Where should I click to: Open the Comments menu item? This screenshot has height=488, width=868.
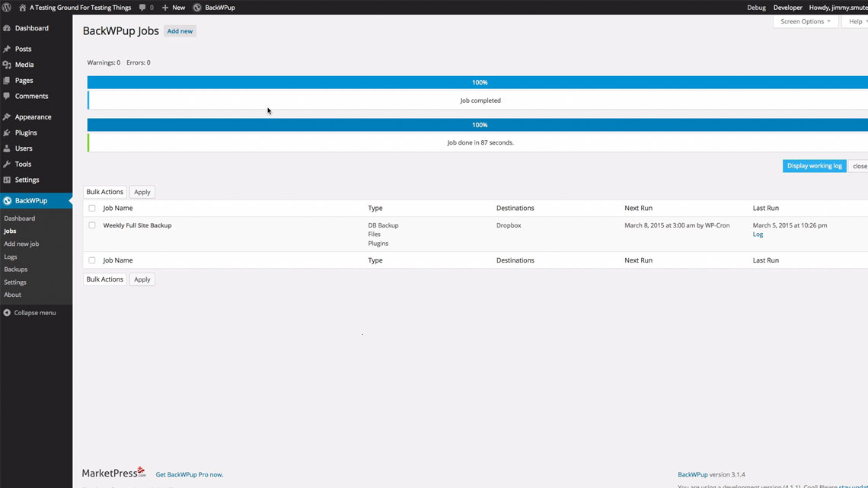point(31,96)
